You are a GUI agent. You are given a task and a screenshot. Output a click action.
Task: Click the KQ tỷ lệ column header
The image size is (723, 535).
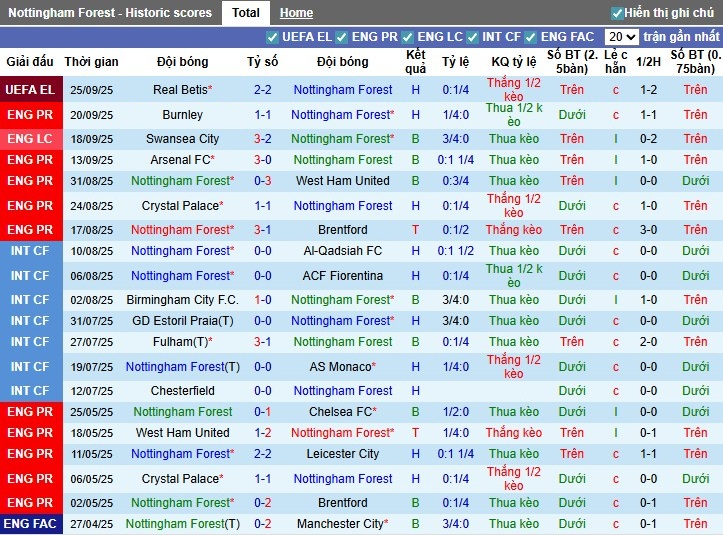tap(514, 62)
